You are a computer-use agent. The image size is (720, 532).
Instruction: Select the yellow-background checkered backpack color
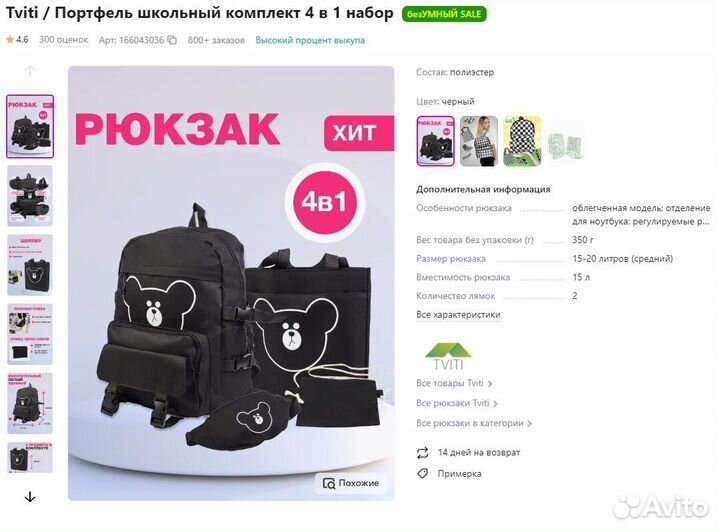[523, 141]
